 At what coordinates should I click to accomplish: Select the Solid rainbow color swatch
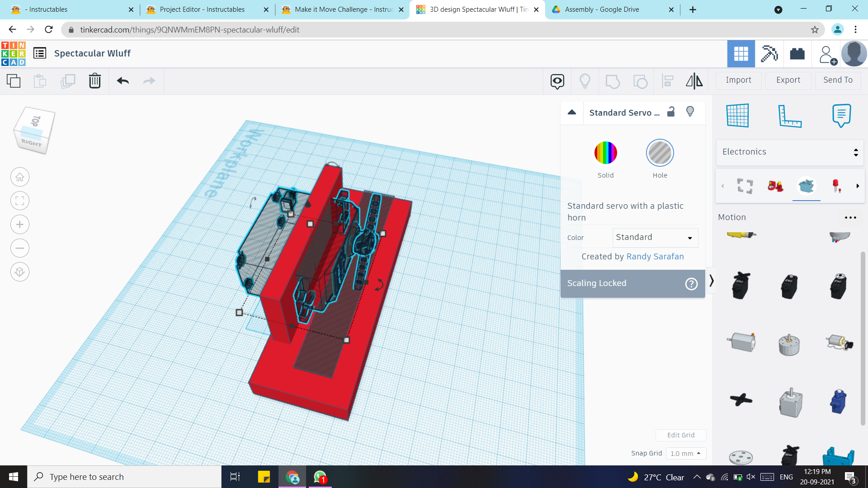(x=605, y=153)
